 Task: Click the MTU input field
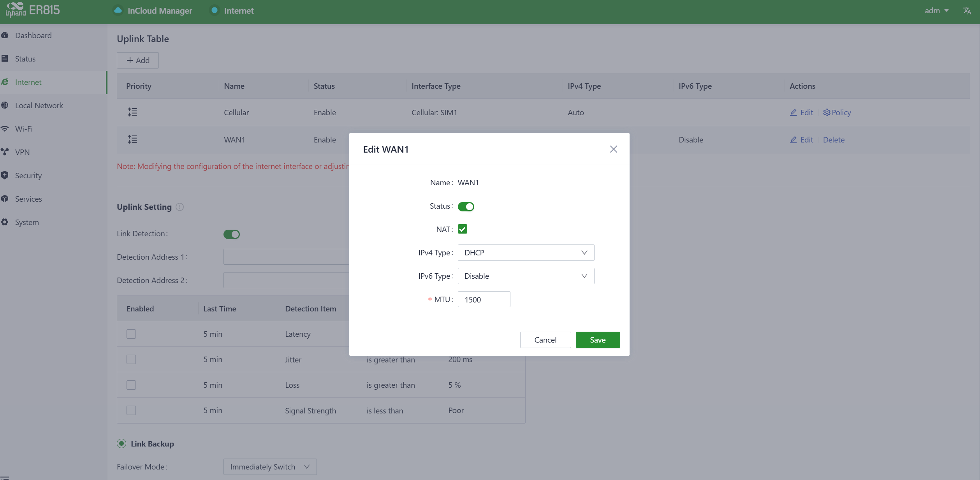tap(484, 299)
